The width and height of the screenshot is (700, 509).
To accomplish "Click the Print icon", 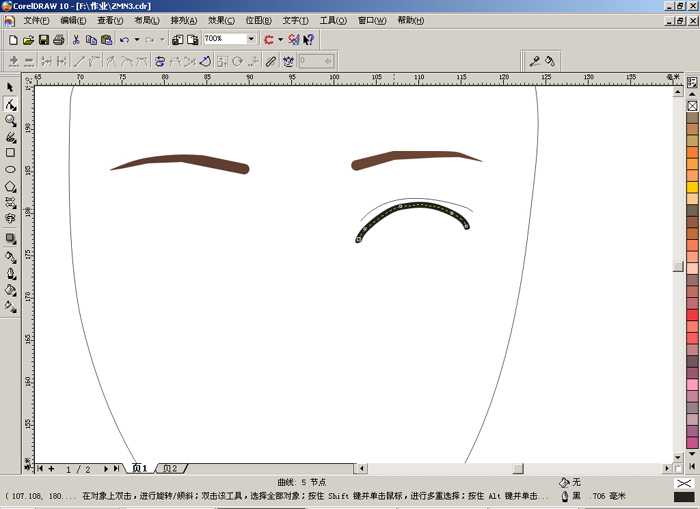I will 58,40.
